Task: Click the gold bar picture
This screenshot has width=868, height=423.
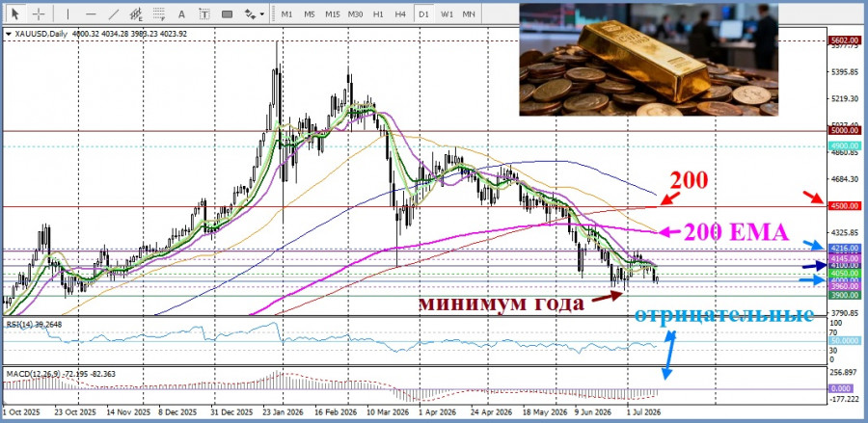Action: [x=648, y=60]
